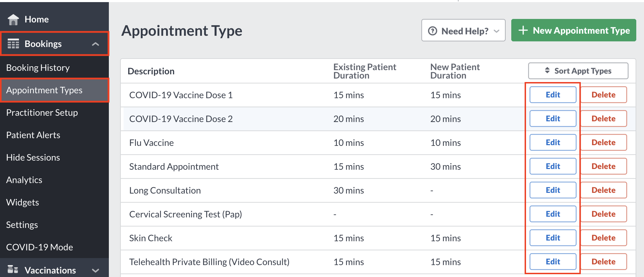Open the Need Help dropdown arrow
644x277 pixels.
497,31
